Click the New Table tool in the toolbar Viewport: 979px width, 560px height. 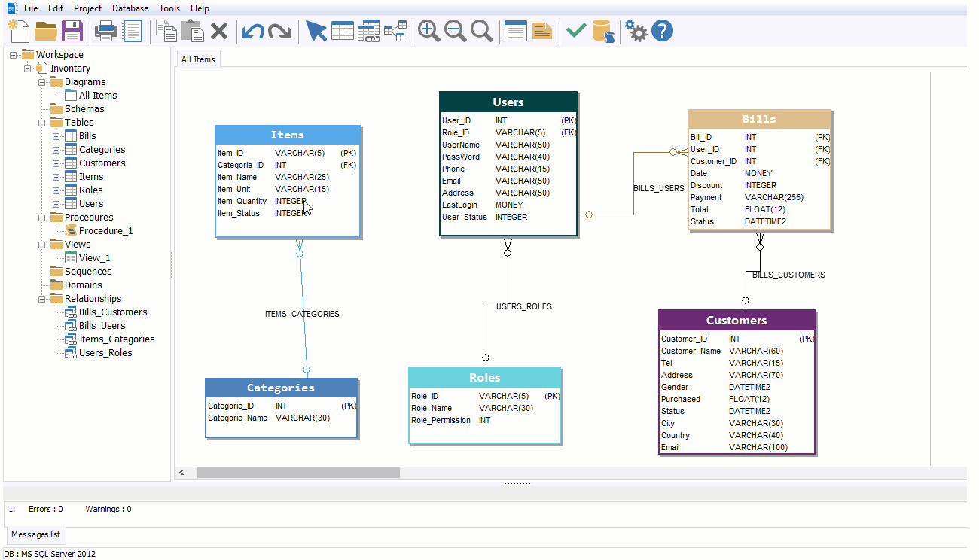(343, 31)
